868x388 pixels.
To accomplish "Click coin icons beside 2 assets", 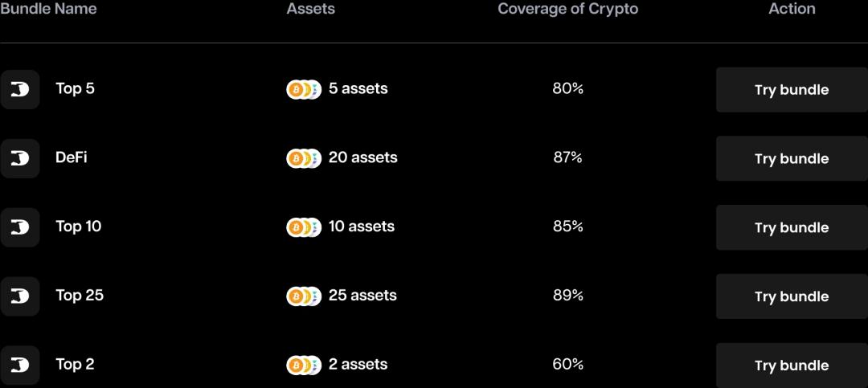I will point(304,366).
